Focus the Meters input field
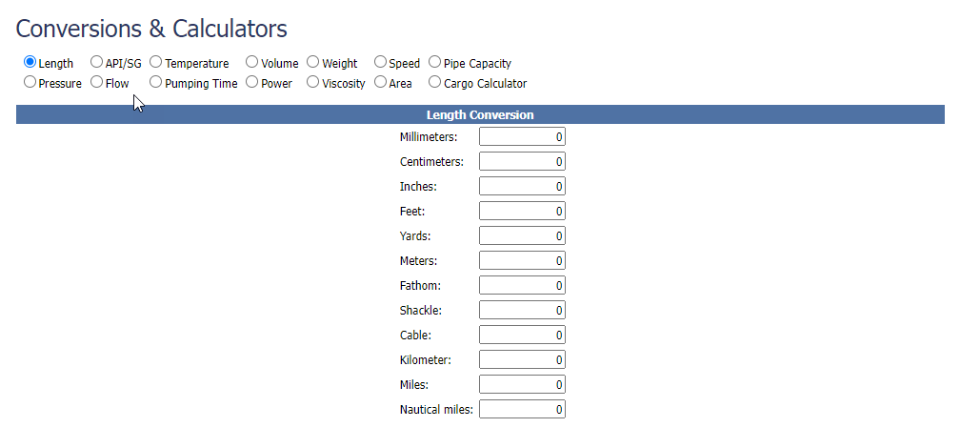 (x=522, y=261)
